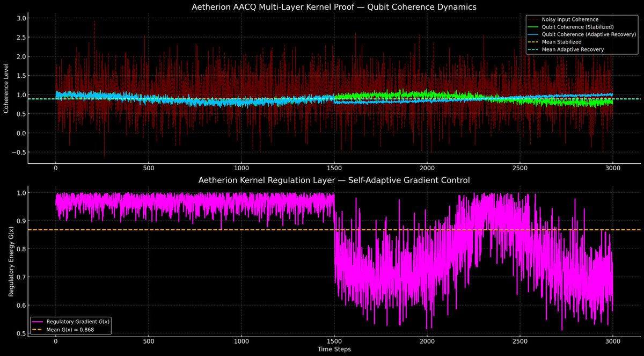Click legend entry 'Mean Adaptive Recovery'
Screen dimensions: 644x356
573,49
